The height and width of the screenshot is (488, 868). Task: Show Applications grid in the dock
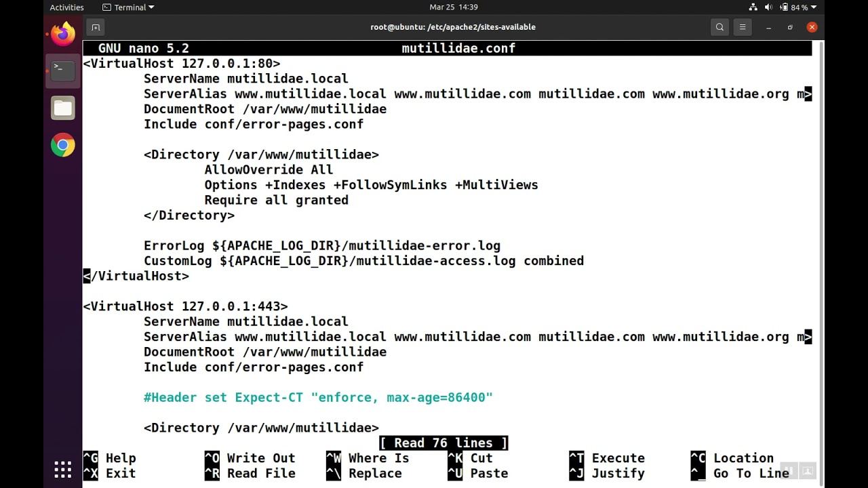tap(63, 469)
